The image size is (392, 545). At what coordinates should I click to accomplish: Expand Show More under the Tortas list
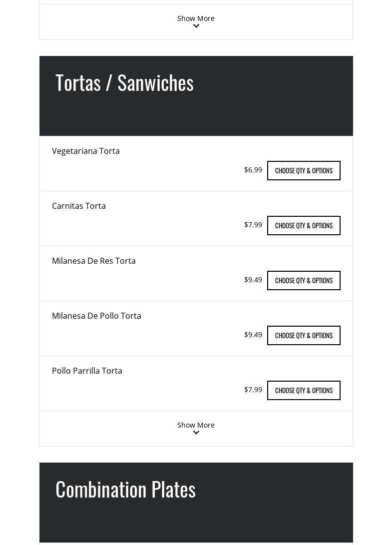(196, 425)
